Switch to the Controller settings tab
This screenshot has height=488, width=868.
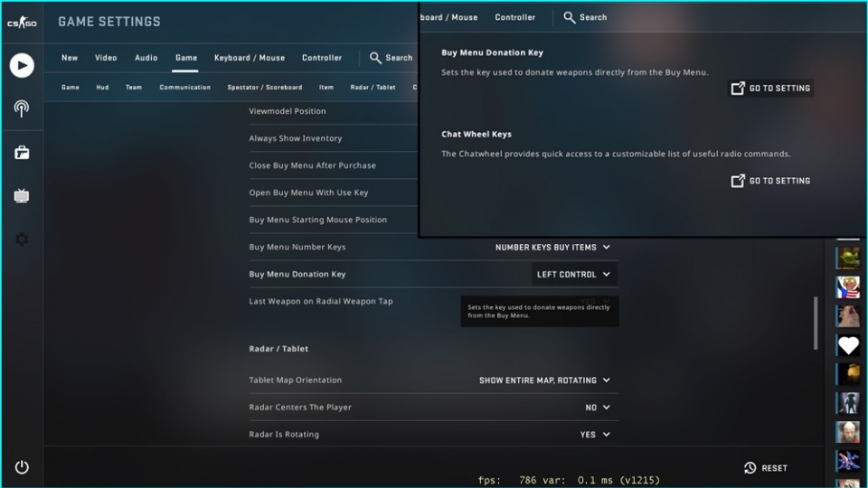pyautogui.click(x=322, y=58)
